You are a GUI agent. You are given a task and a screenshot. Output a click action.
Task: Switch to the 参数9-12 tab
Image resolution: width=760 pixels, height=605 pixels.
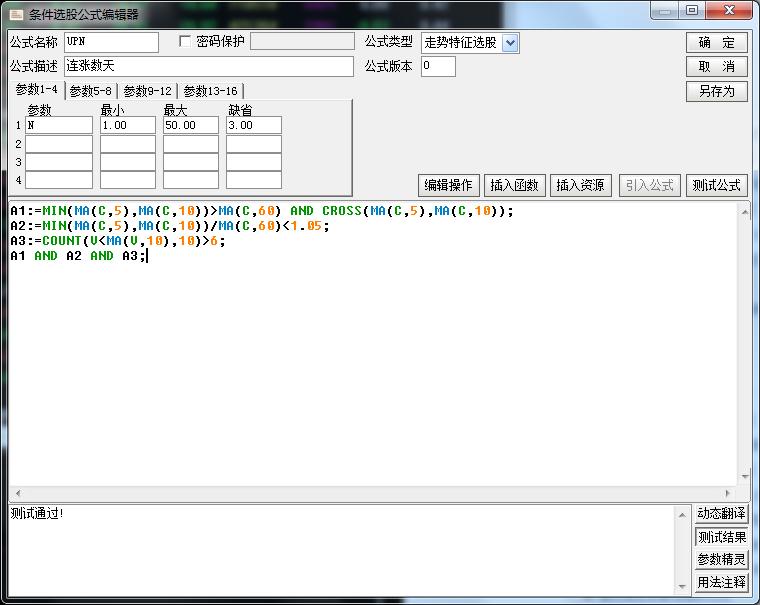[147, 91]
